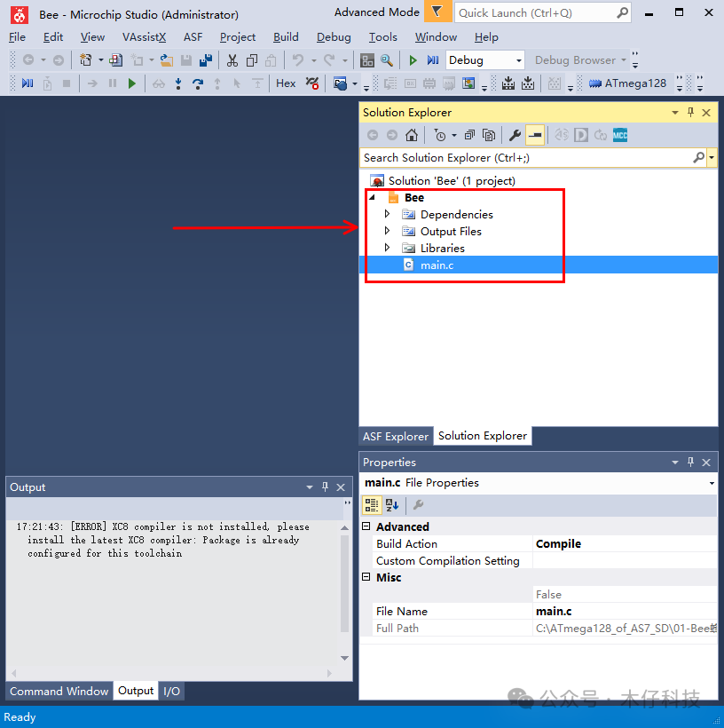The image size is (724, 728).
Task: Open the ASF menu
Action: tap(193, 37)
